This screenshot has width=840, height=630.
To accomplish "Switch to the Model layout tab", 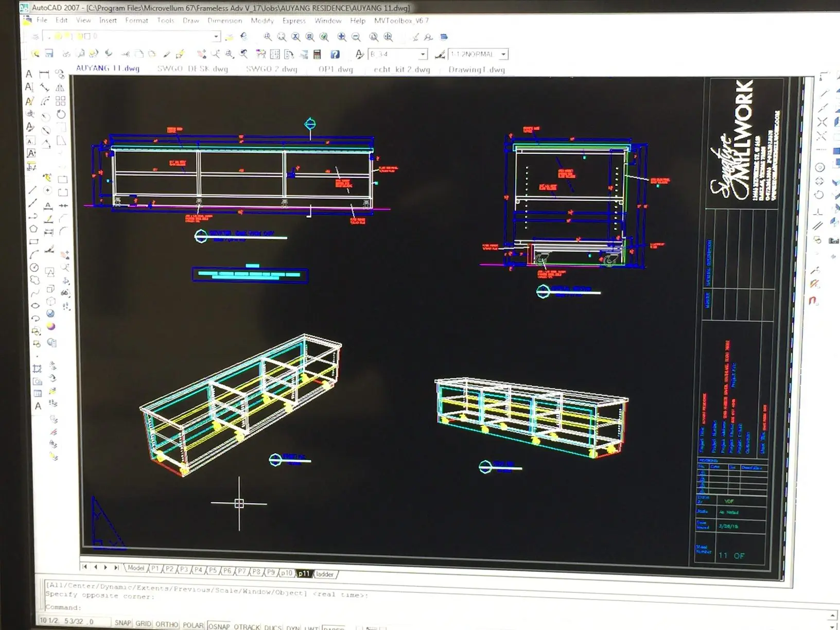I will (136, 568).
